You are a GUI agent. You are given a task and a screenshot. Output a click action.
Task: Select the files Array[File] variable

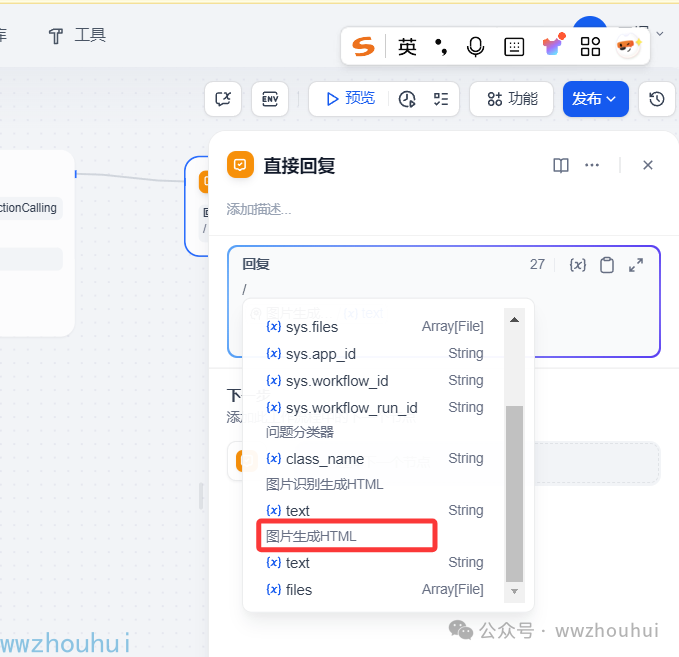tap(375, 589)
